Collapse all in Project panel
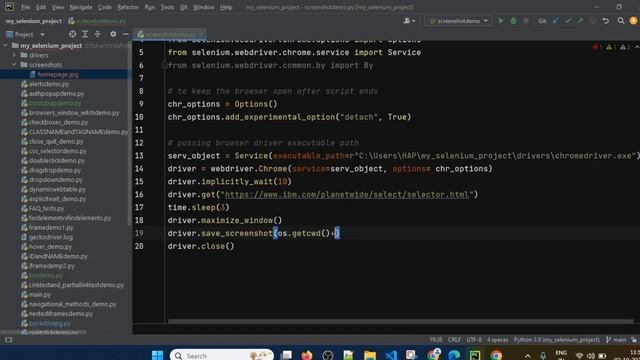The height and width of the screenshot is (360, 640). tap(98, 34)
